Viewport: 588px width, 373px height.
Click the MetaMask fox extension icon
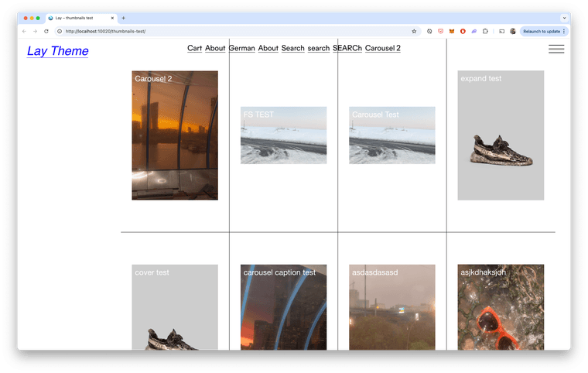coord(452,31)
